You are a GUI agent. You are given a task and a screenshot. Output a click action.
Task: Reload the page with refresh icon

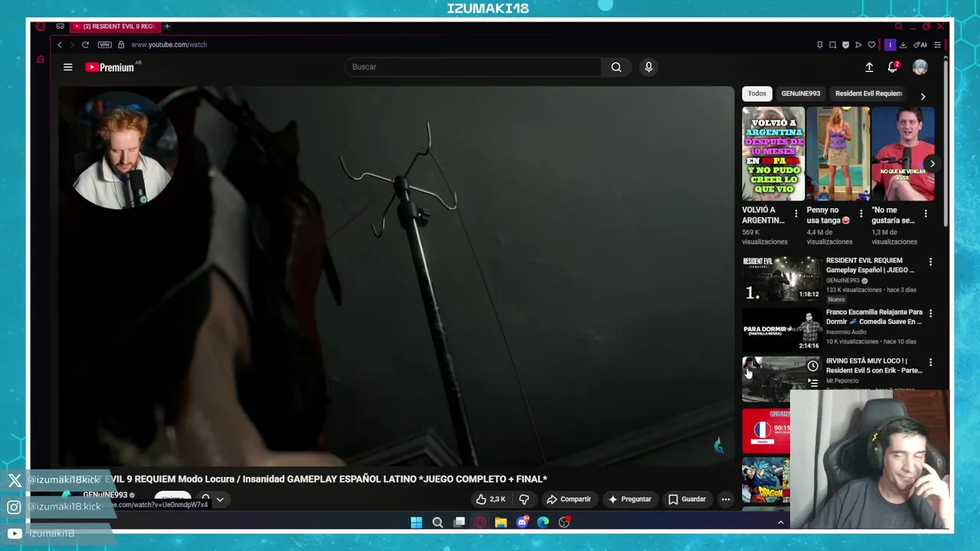(85, 44)
